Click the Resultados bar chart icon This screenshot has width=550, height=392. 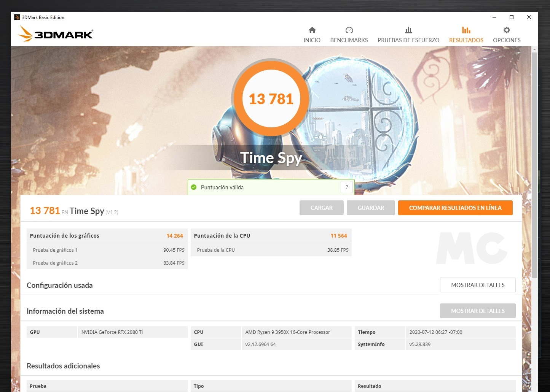pos(466,30)
